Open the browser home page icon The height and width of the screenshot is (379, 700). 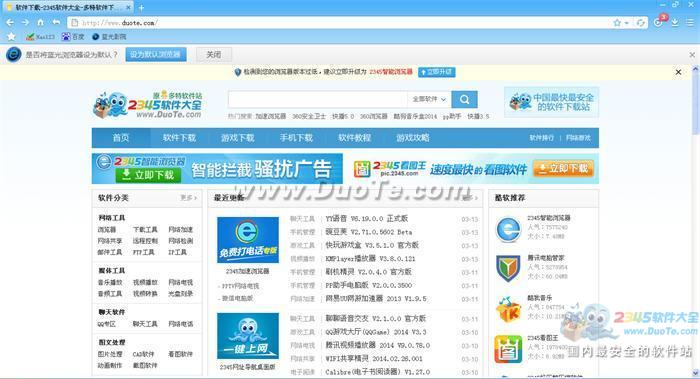(x=41, y=22)
